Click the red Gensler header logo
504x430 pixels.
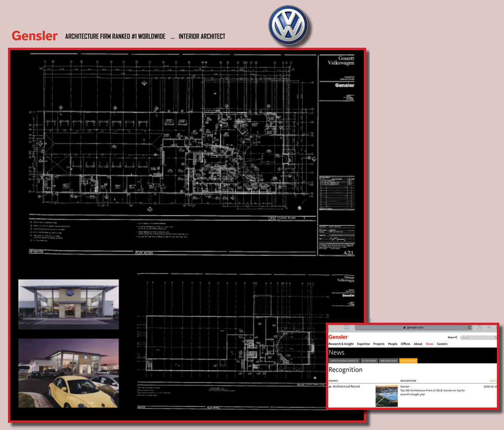pos(35,36)
